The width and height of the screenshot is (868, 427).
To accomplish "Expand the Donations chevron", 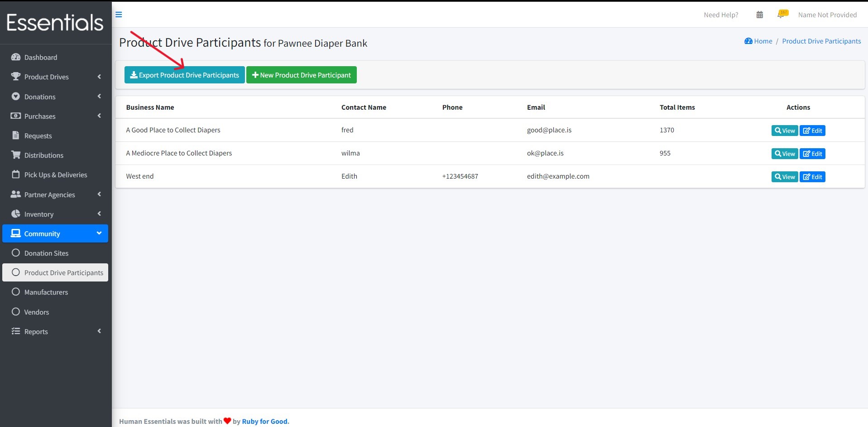I will (99, 96).
